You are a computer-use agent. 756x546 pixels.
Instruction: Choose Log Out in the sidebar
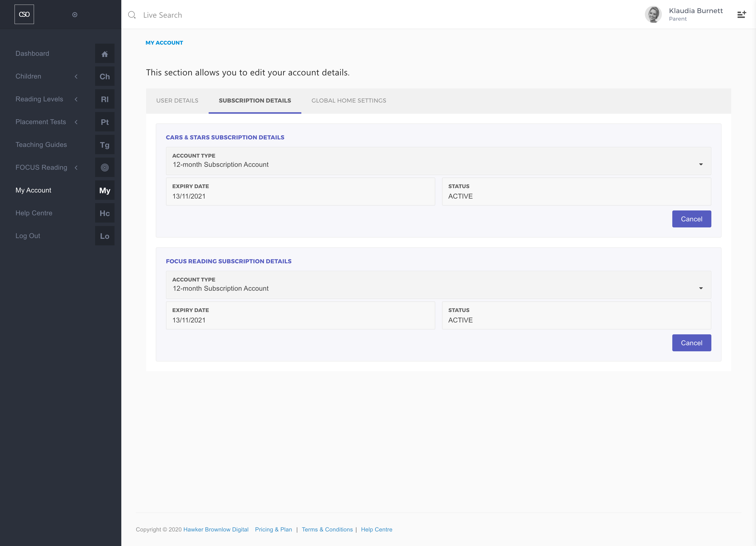tap(28, 235)
